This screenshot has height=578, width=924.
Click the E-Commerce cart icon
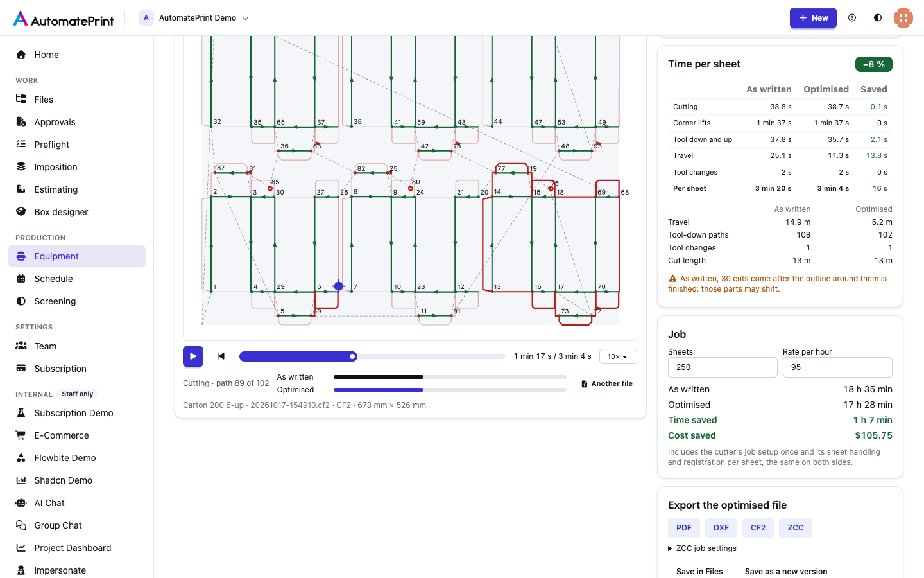point(21,435)
